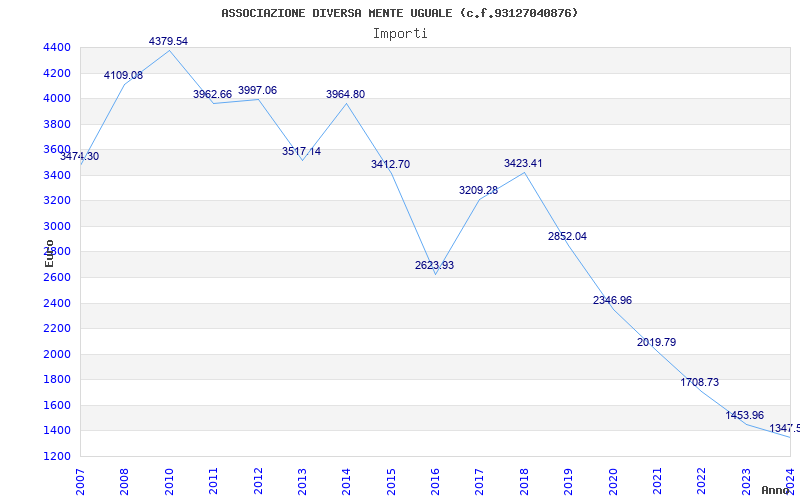Select the 3997.06 data label
800x500 pixels.
tap(258, 90)
